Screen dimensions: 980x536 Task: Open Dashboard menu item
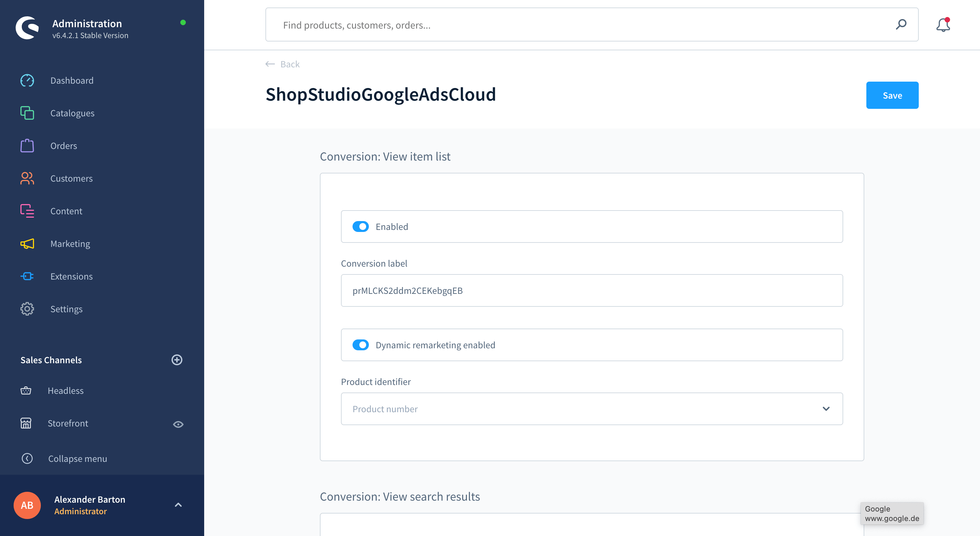pos(72,81)
